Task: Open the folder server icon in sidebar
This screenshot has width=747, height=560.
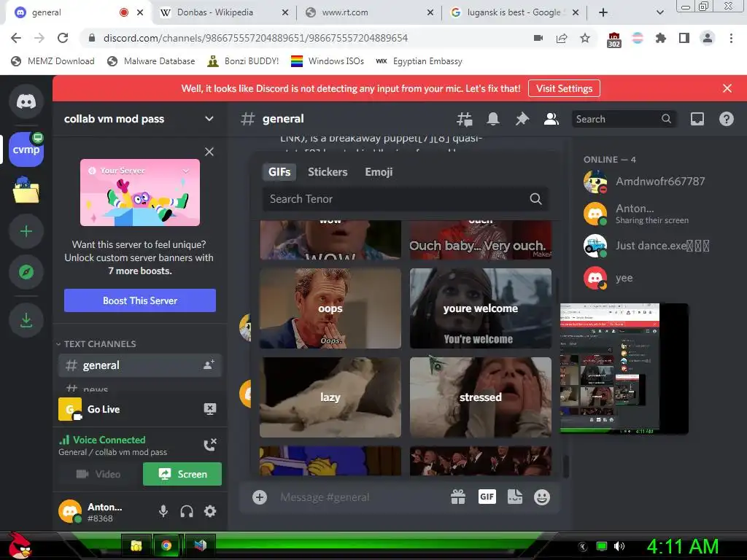Action: click(26, 190)
